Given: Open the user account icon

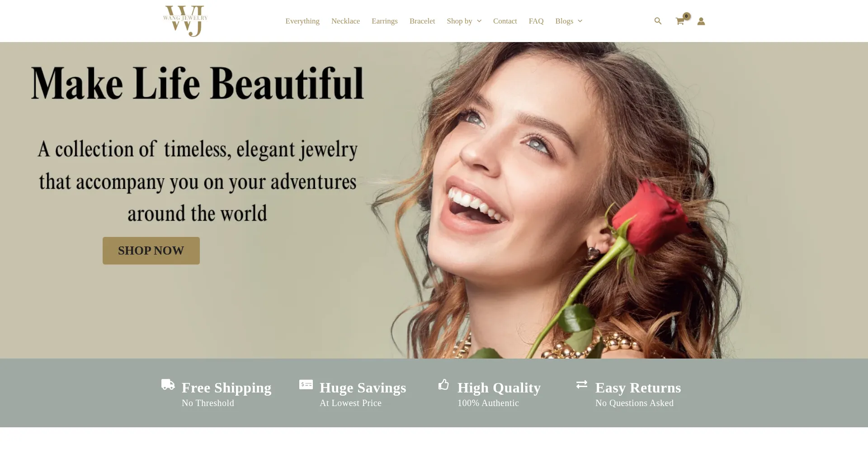Looking at the screenshot, I should point(701,21).
